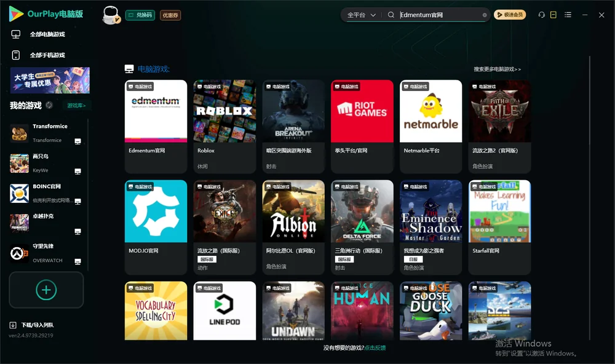Open customer service headset icon
615x364 pixels.
(x=541, y=15)
